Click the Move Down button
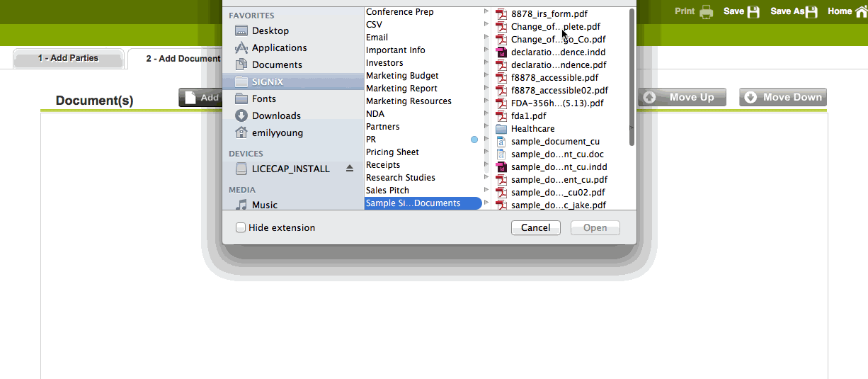 click(x=783, y=97)
